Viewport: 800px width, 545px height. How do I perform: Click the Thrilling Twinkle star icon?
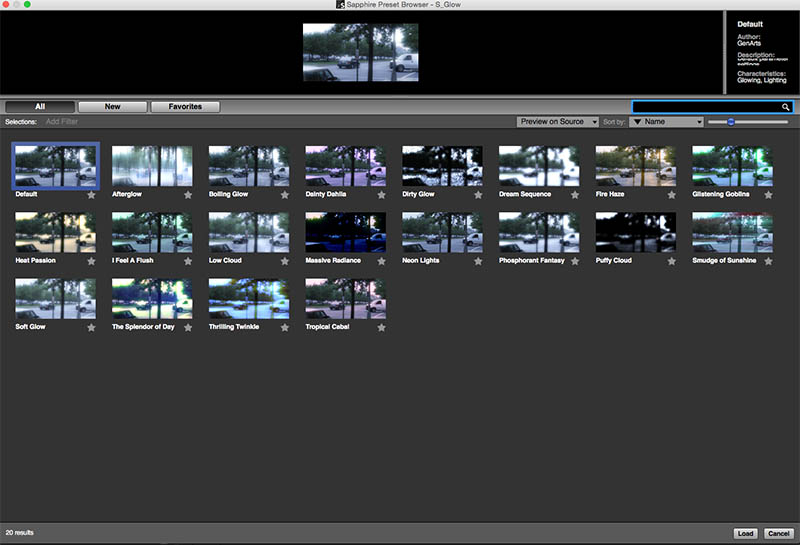(x=285, y=328)
